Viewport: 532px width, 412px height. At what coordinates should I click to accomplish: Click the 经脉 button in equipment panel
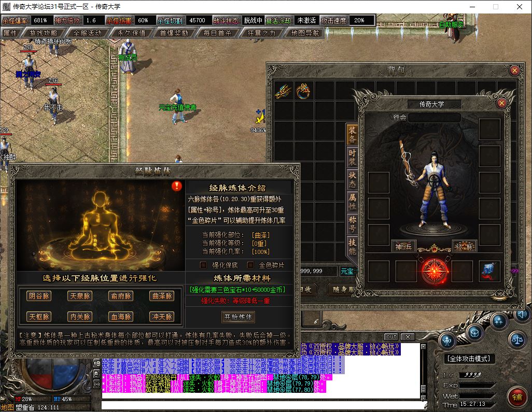tap(464, 247)
